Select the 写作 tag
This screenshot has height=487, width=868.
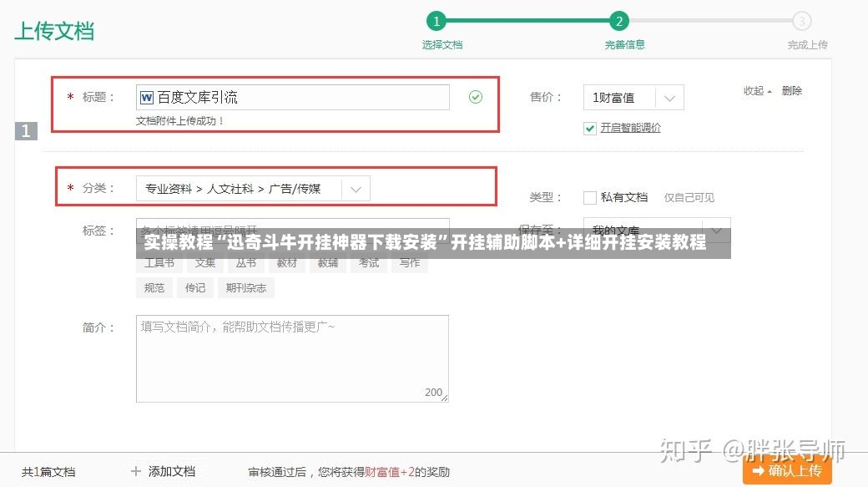coord(410,262)
